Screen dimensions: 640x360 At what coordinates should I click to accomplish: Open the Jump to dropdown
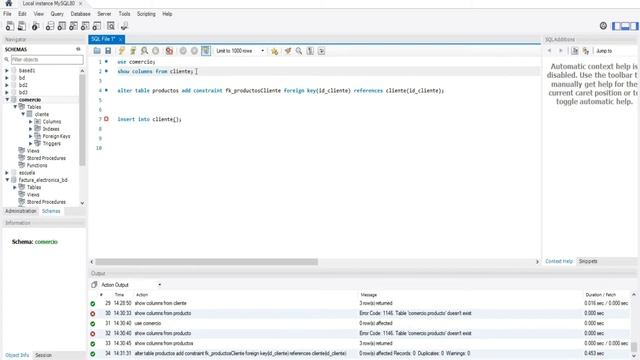[616, 51]
